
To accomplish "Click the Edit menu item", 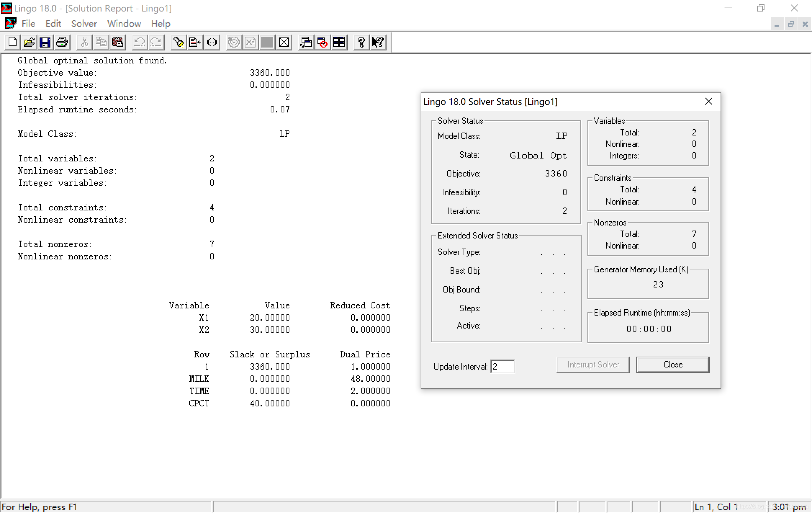I will coord(53,23).
